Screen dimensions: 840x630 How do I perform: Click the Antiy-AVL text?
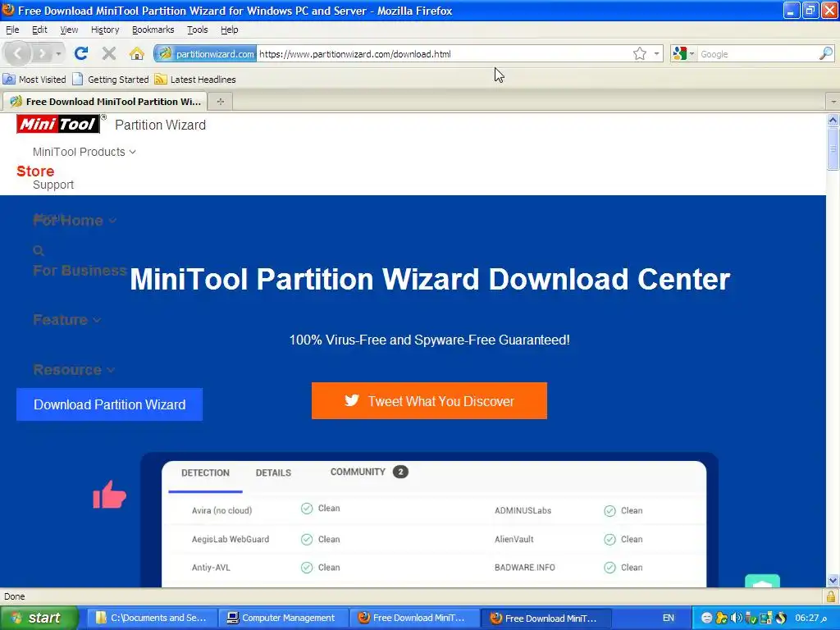[x=211, y=568]
